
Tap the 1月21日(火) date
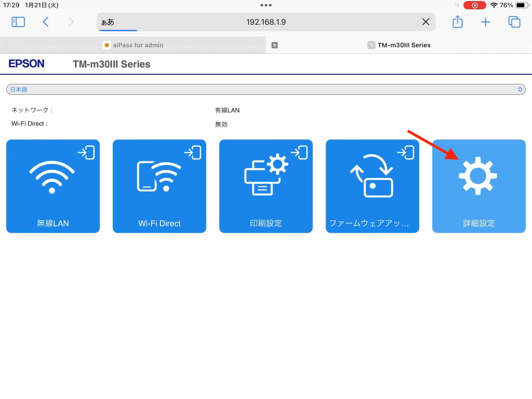[42, 5]
